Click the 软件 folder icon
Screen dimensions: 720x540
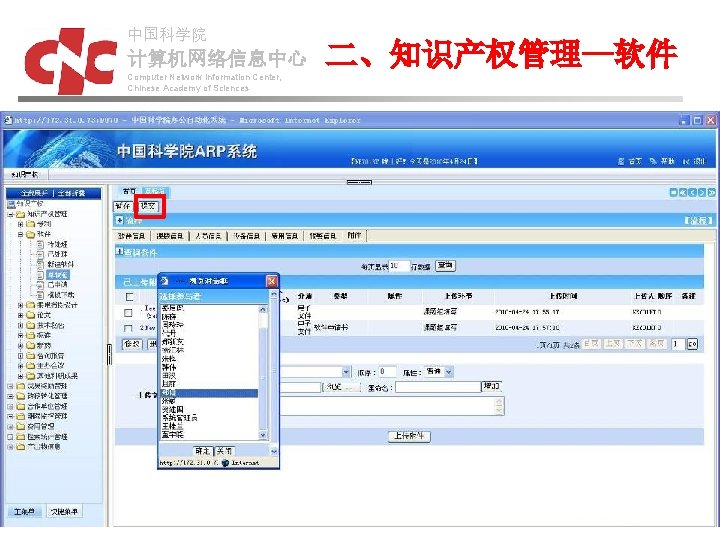pyautogui.click(x=31, y=234)
